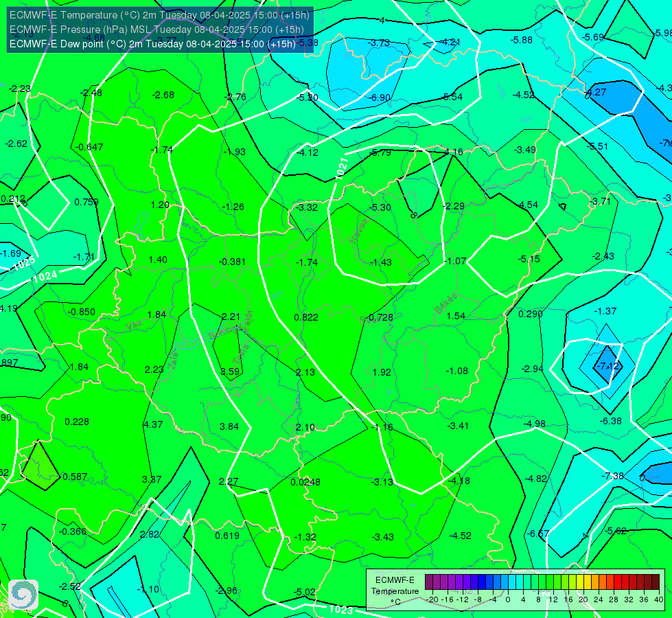This screenshot has width=672, height=618.
Task: Select the ECMWF-E Pressure MSL layer label
Action: click(x=157, y=30)
